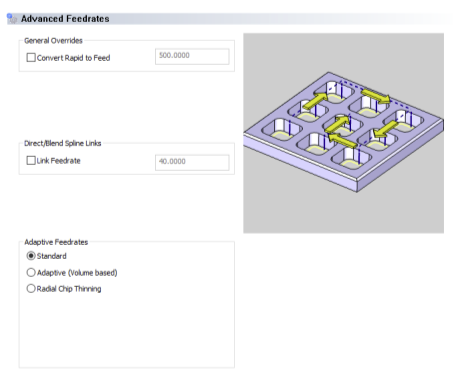Select the Radial Chip Thinning radio button
Screen dimensions: 453x383
(31, 289)
